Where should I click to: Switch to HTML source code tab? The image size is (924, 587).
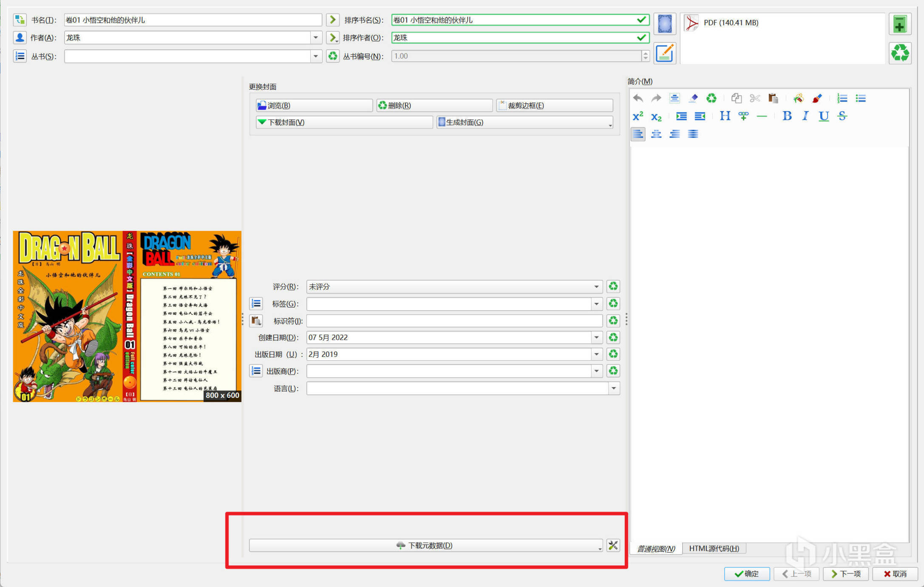tap(714, 548)
